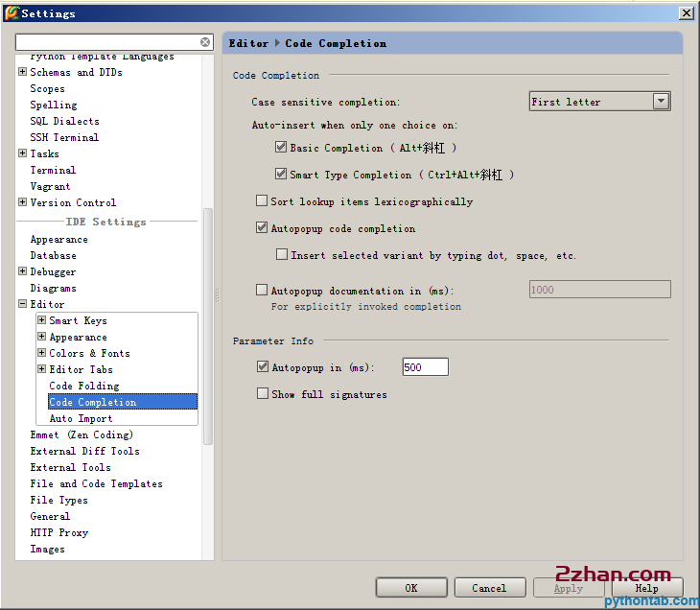Toggle Basic Completion auto-insert checkbox
The height and width of the screenshot is (610, 700).
click(281, 148)
